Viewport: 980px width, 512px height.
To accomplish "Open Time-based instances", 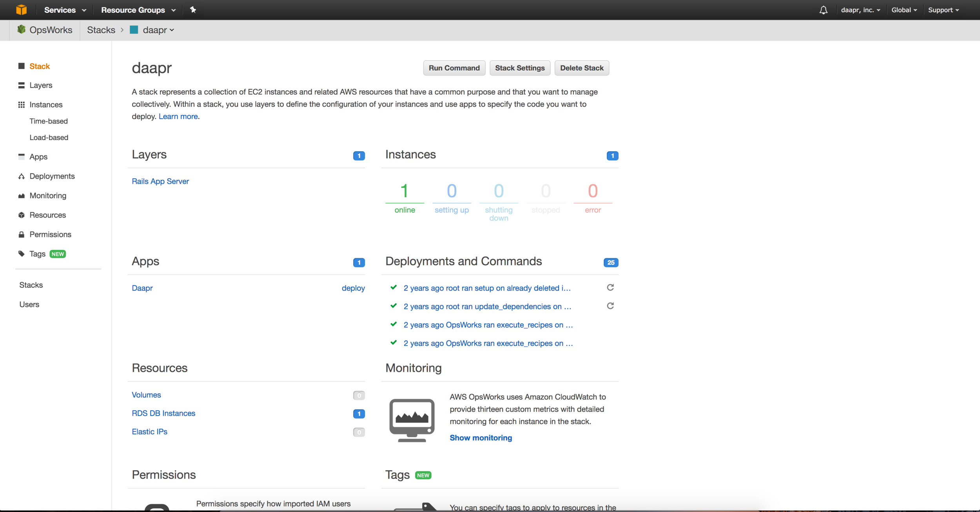I will coord(49,121).
